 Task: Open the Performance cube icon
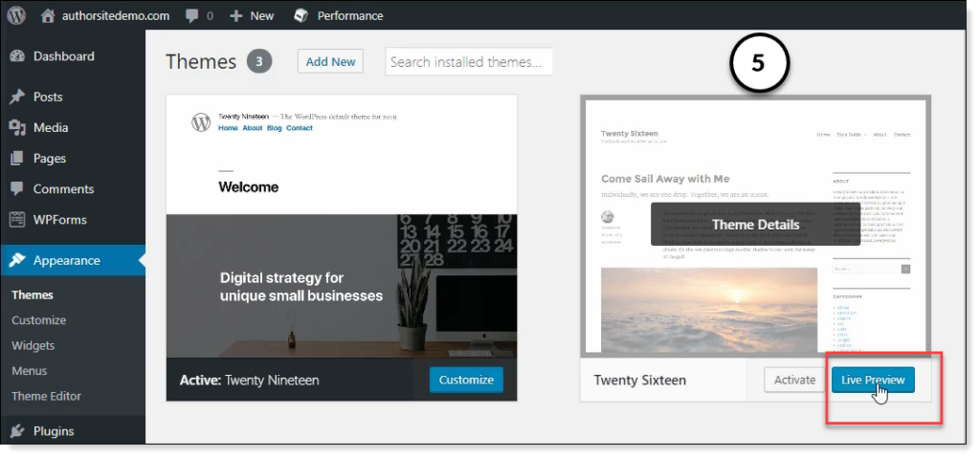tap(301, 15)
